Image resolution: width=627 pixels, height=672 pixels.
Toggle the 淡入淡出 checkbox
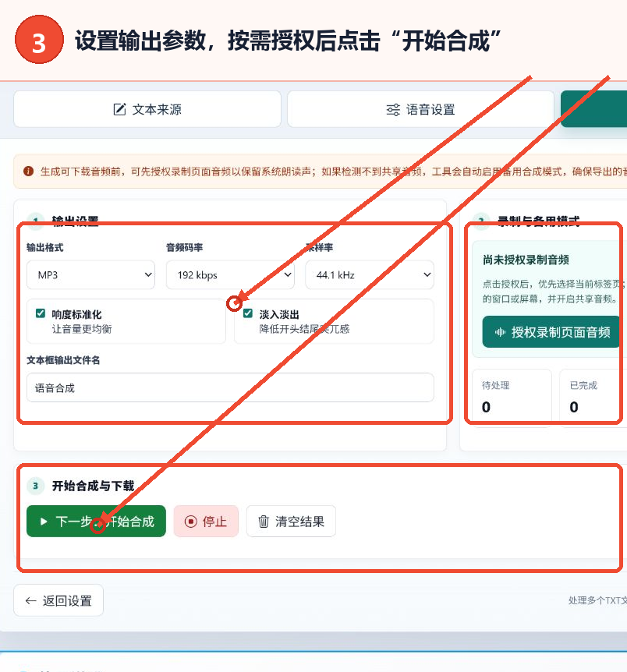coord(248,313)
